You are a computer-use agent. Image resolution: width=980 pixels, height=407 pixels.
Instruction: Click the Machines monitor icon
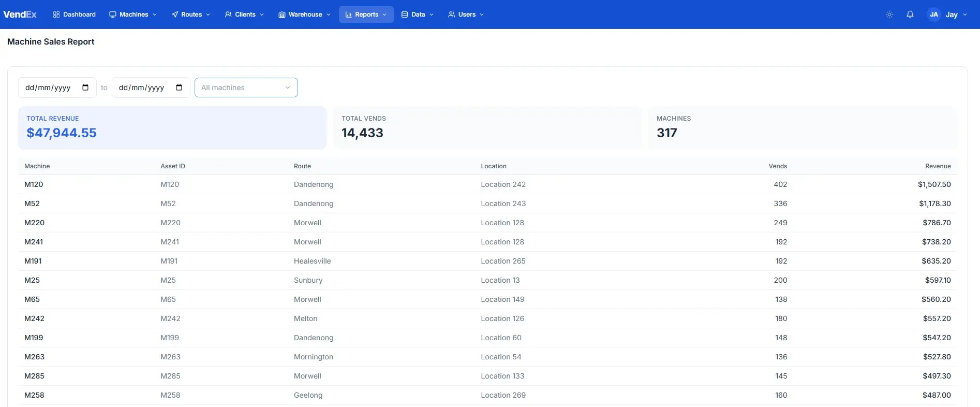pyautogui.click(x=113, y=14)
